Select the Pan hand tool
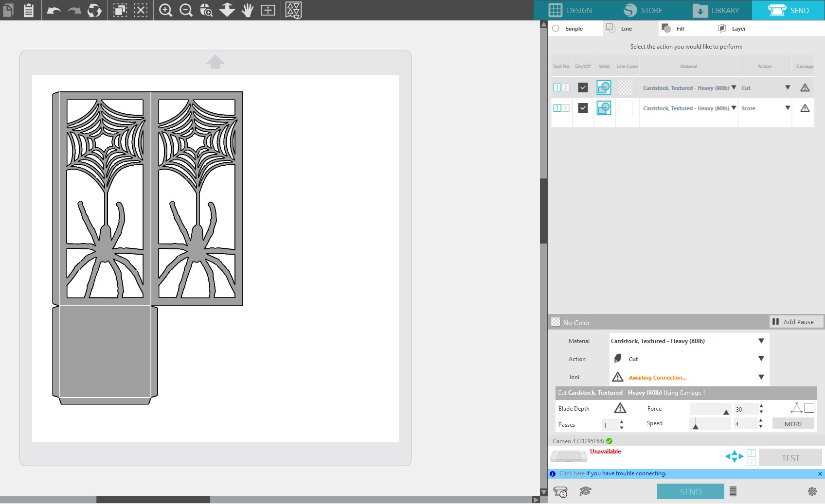The height and width of the screenshot is (504, 825). [248, 10]
